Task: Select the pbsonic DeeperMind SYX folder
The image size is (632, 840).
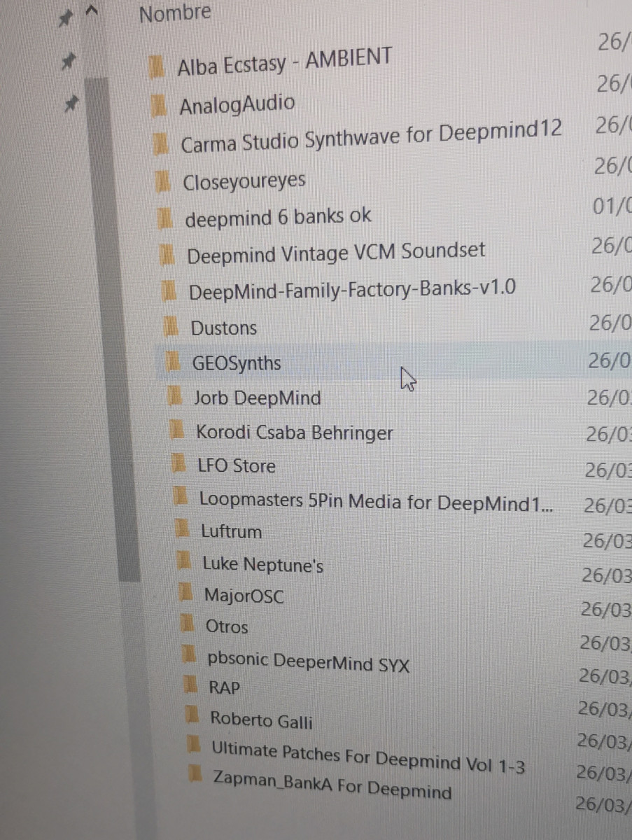Action: [309, 661]
